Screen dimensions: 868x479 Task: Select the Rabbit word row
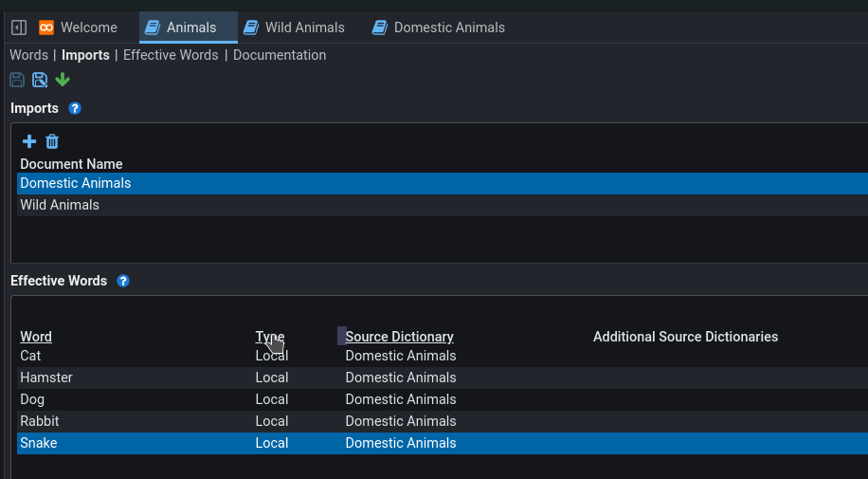pyautogui.click(x=40, y=421)
